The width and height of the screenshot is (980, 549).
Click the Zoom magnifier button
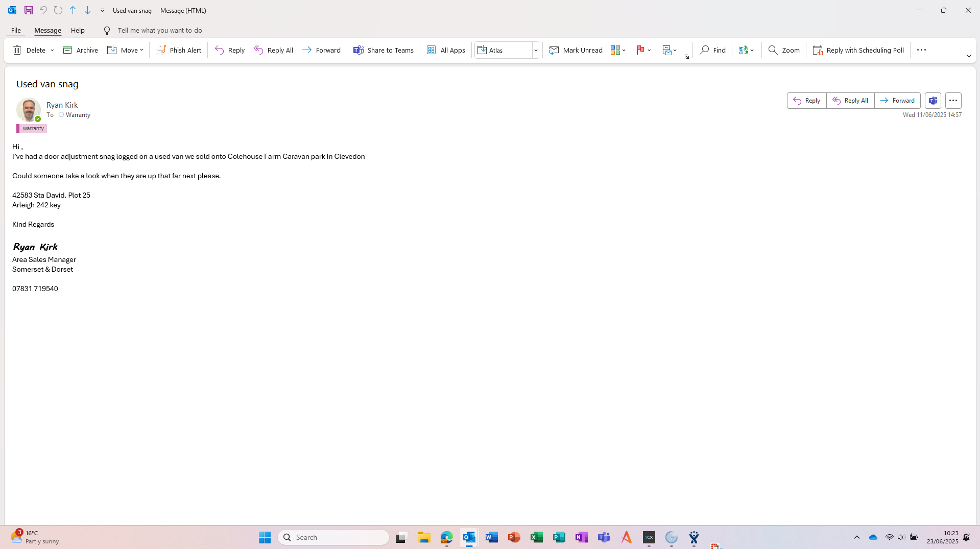[x=784, y=50]
